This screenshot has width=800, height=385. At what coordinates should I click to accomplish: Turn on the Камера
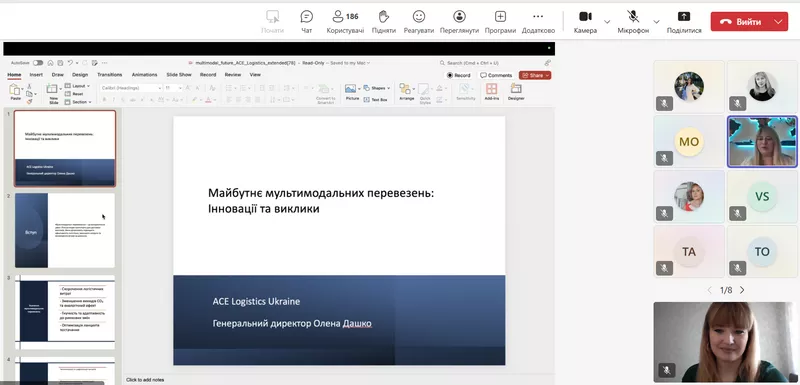pos(585,22)
